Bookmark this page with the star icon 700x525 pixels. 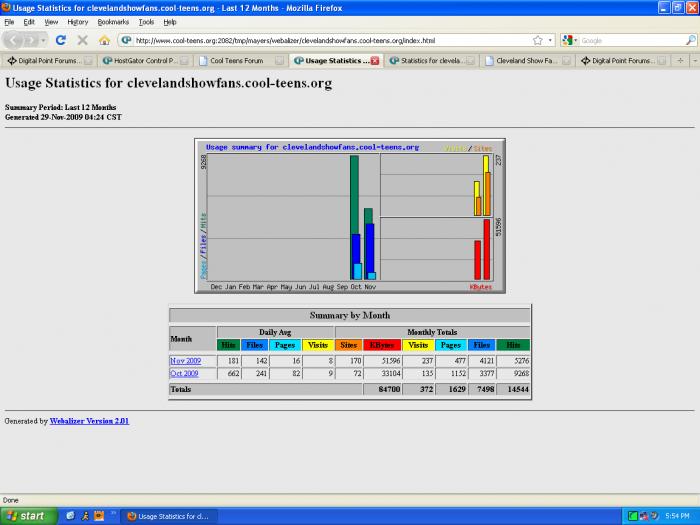538,40
